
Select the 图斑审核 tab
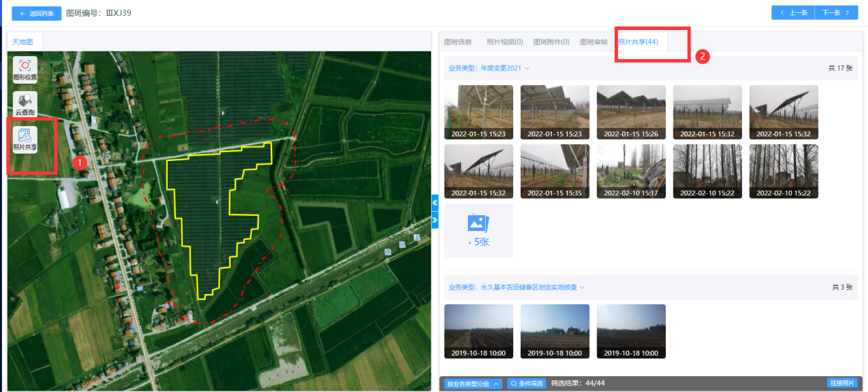point(593,42)
